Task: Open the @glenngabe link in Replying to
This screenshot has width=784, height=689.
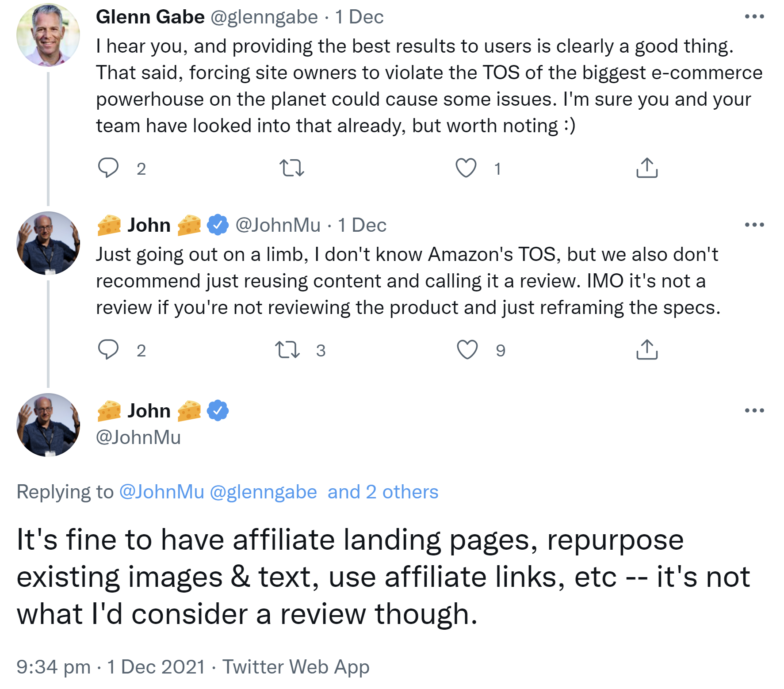Action: point(263,492)
